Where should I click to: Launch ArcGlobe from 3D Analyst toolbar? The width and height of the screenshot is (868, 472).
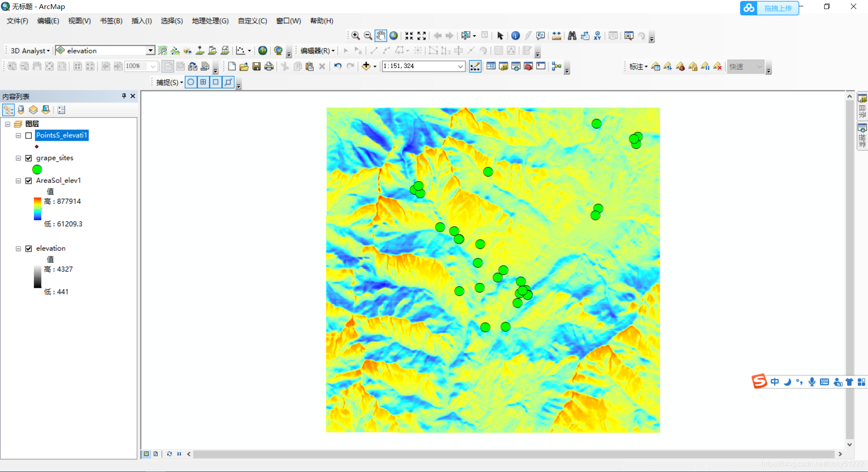(x=278, y=51)
